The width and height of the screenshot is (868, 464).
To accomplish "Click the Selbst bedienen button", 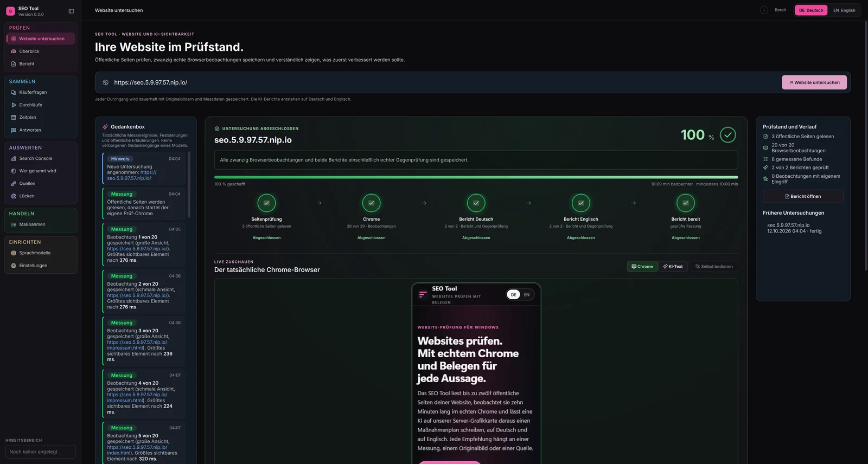I will coord(714,266).
